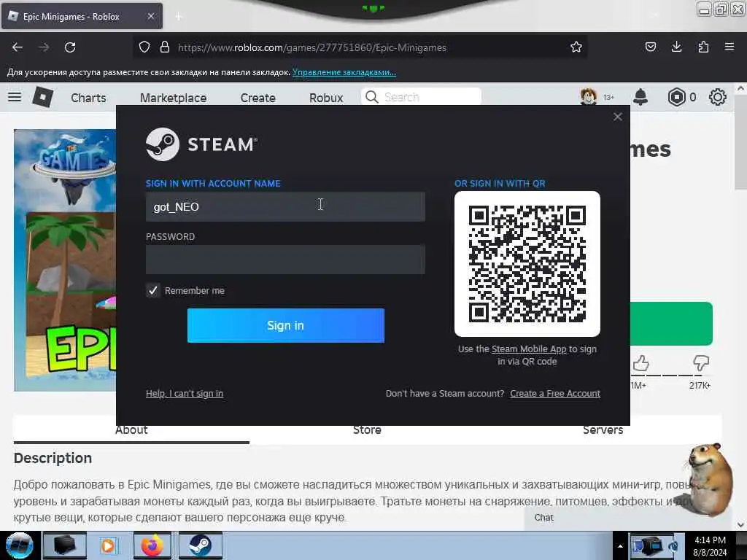Toggle the Remember me checkbox

(x=153, y=290)
